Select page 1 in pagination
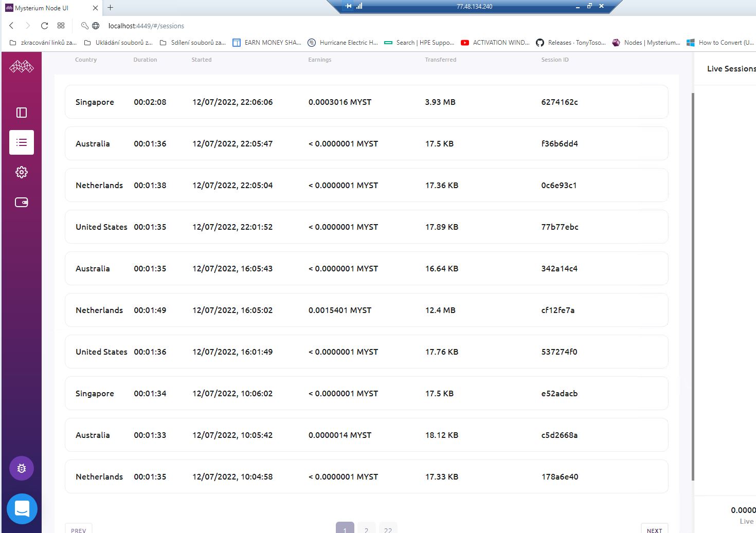Image resolution: width=756 pixels, height=533 pixels. [345, 528]
